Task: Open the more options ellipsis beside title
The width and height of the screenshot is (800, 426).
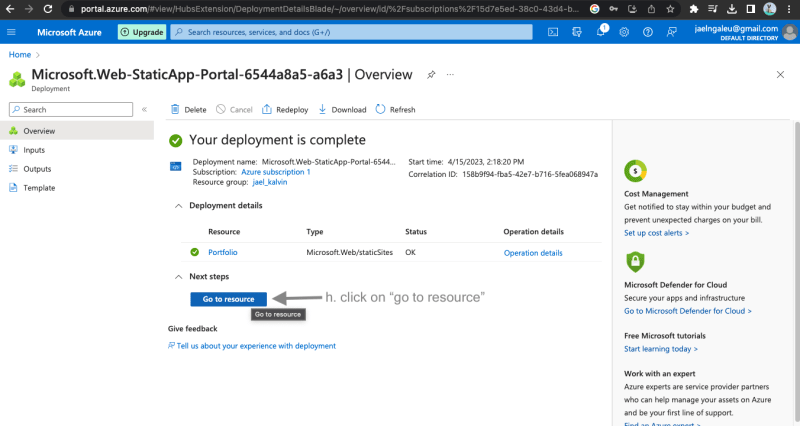Action: pyautogui.click(x=450, y=74)
